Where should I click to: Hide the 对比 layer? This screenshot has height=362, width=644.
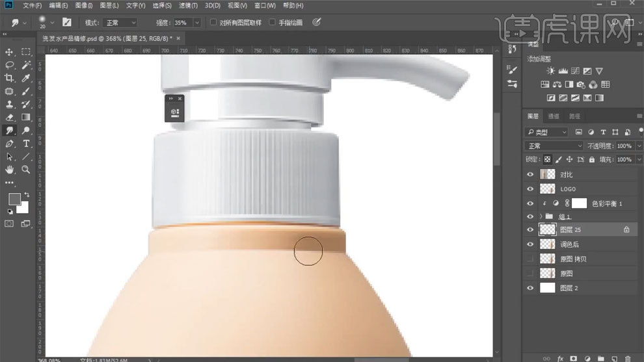coord(530,174)
